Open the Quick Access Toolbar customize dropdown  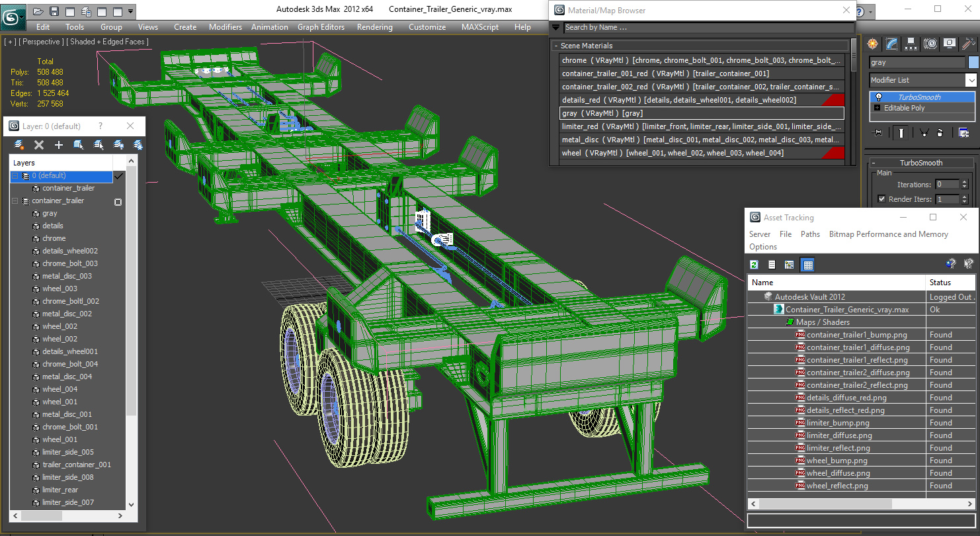click(130, 11)
